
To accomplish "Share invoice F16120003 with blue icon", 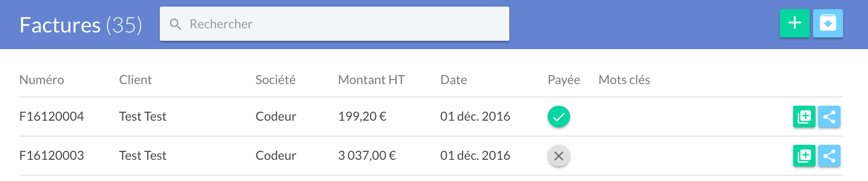I will pyautogui.click(x=829, y=156).
